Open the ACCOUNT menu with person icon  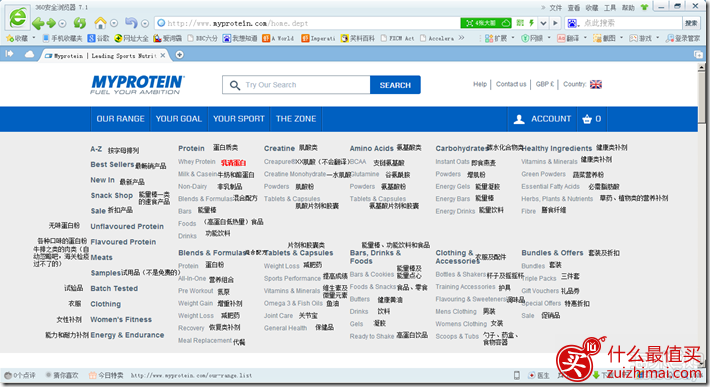pyautogui.click(x=542, y=119)
